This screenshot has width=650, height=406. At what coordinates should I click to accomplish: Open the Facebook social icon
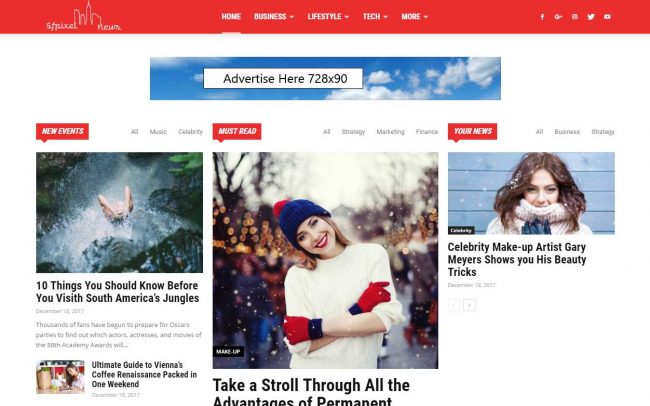542,17
